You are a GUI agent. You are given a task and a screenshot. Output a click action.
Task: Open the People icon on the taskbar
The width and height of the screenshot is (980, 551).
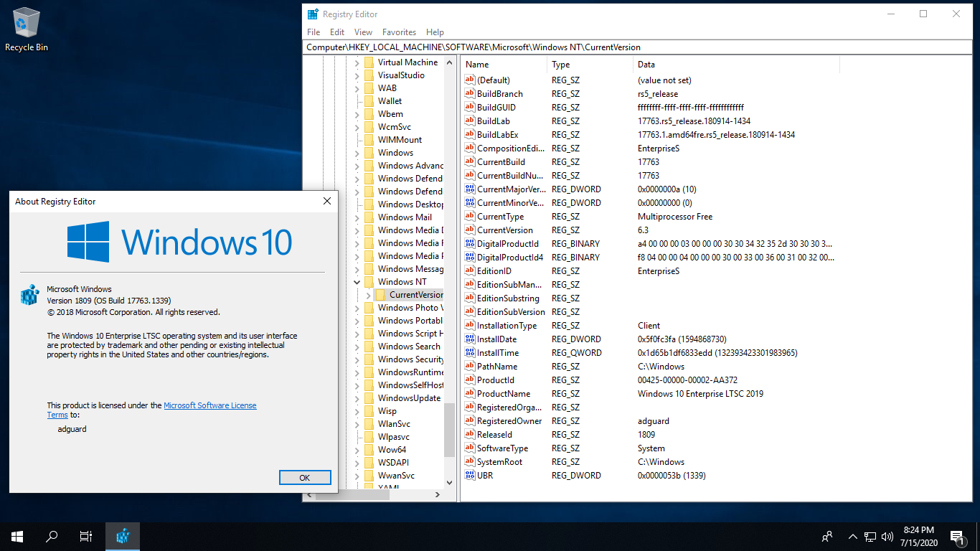pyautogui.click(x=827, y=536)
